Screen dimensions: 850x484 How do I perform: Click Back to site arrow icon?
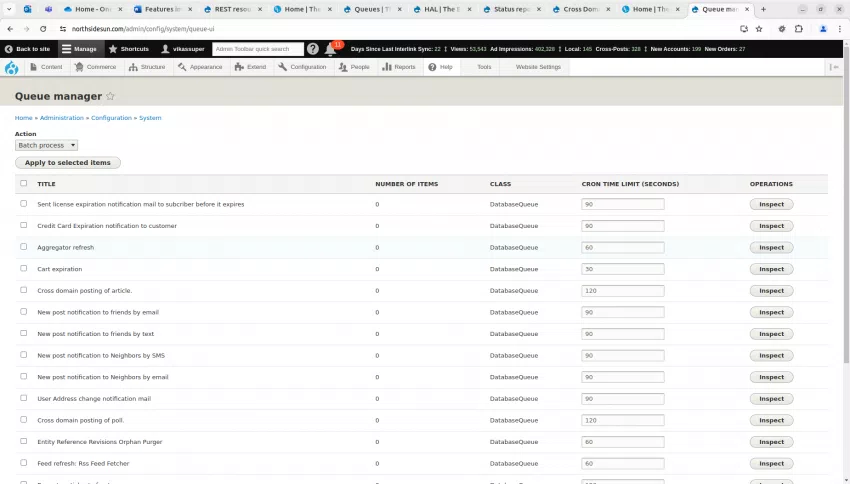pyautogui.click(x=9, y=49)
